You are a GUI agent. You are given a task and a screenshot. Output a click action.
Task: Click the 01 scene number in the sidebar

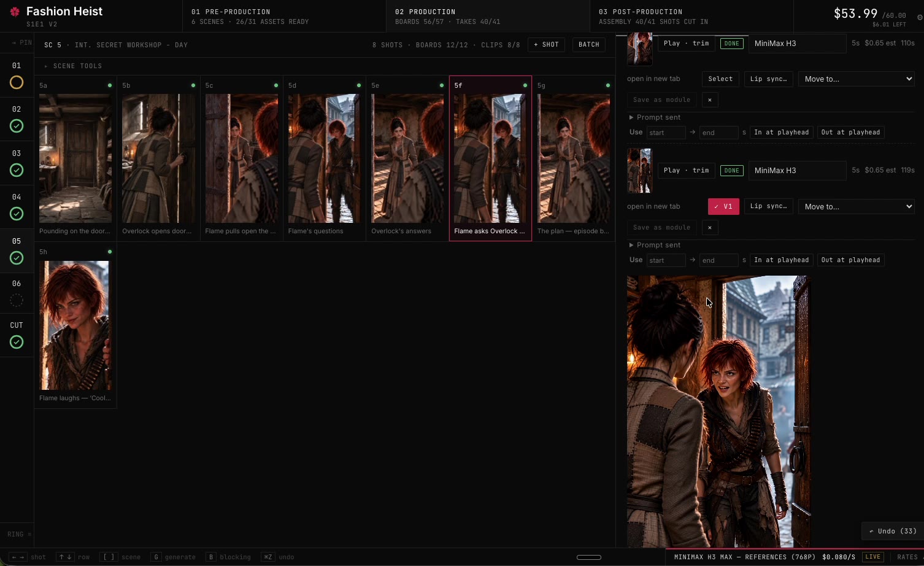pyautogui.click(x=17, y=66)
